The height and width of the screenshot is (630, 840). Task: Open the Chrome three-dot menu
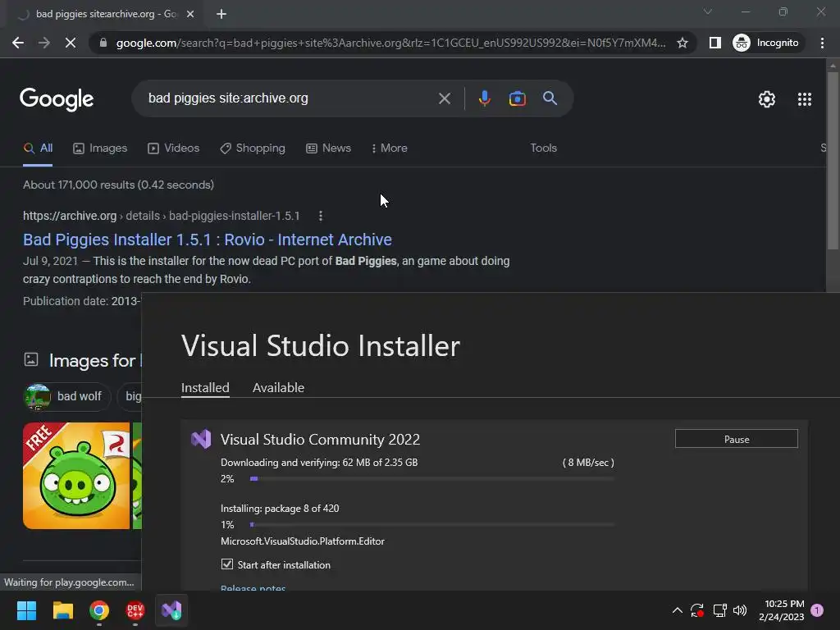coord(822,43)
